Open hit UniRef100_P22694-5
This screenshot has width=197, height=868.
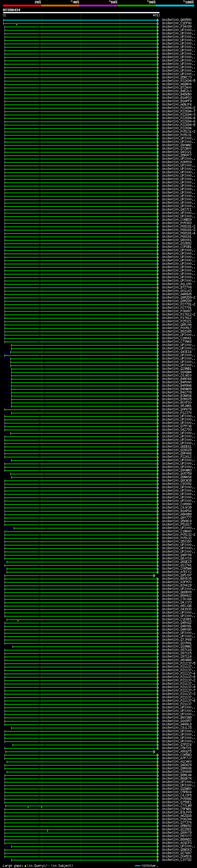[179, 81]
